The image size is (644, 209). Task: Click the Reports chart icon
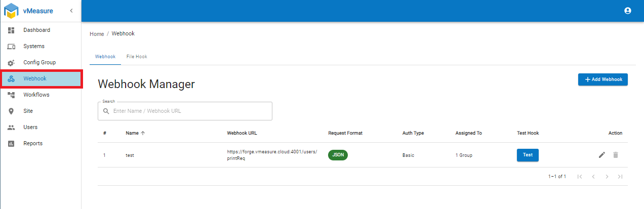[11, 144]
